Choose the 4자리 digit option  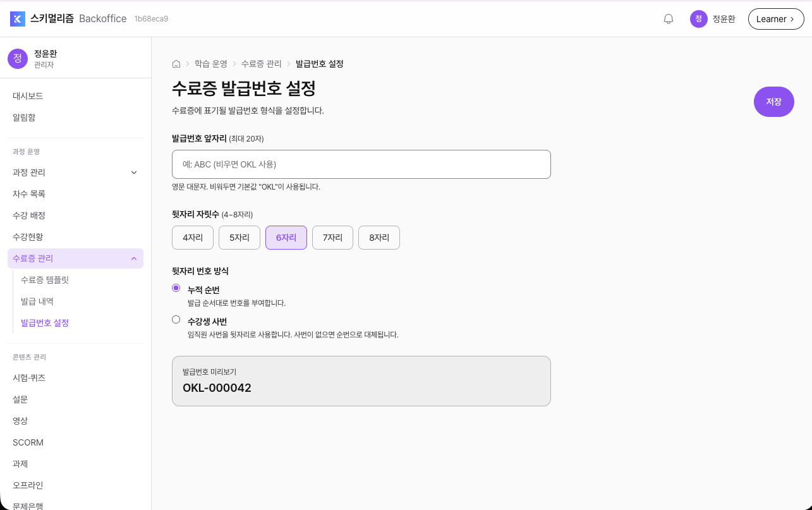point(193,238)
